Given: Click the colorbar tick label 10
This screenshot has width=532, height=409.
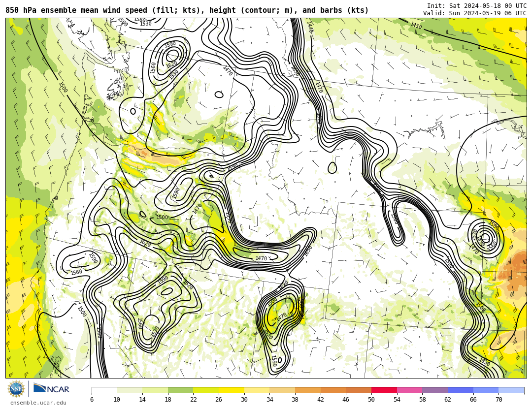Looking at the screenshot, I should coord(117,400).
